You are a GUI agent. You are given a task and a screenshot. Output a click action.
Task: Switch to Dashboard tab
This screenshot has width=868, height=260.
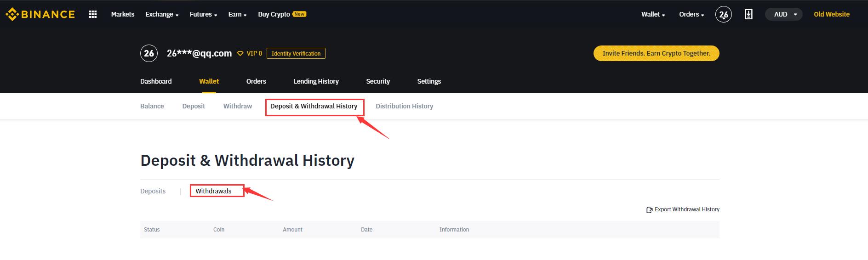[156, 81]
